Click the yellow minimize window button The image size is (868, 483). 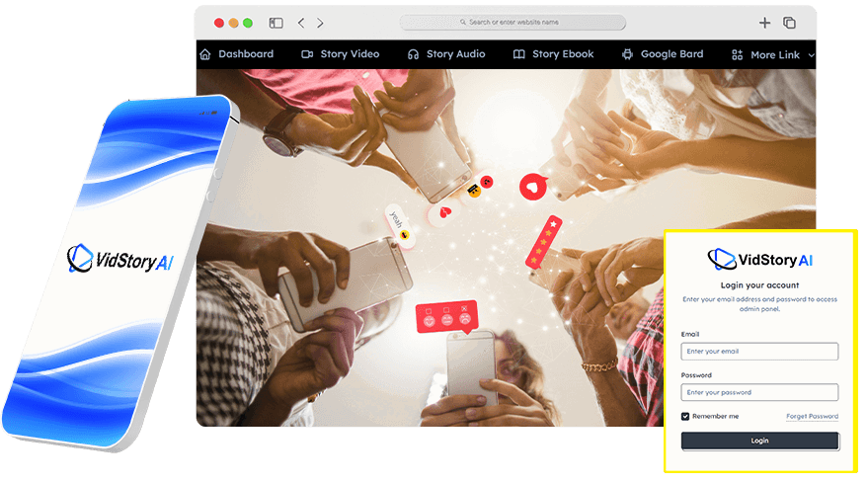[x=234, y=23]
